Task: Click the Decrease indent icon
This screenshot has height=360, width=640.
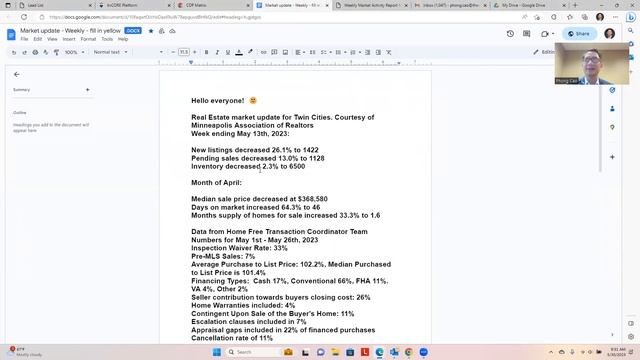Action: [368, 52]
